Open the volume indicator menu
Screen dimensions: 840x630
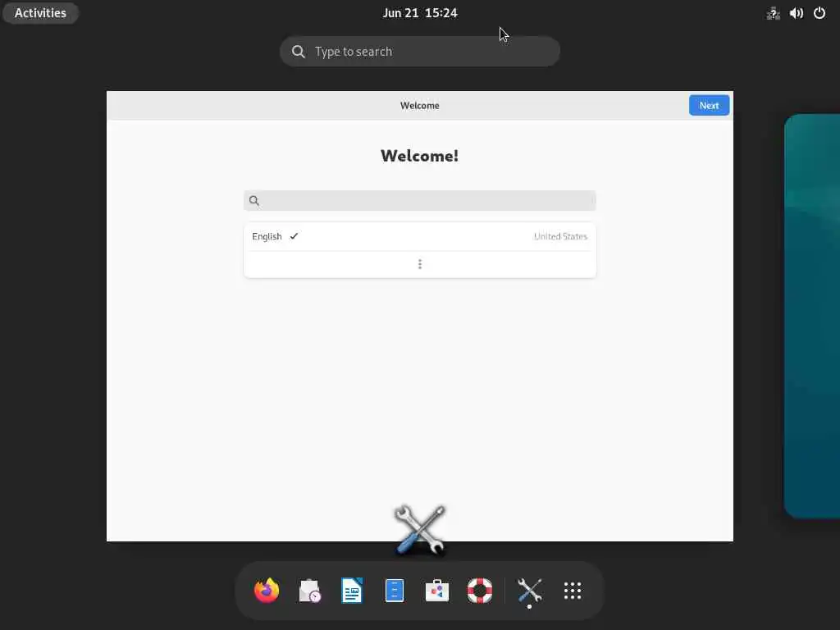click(796, 13)
